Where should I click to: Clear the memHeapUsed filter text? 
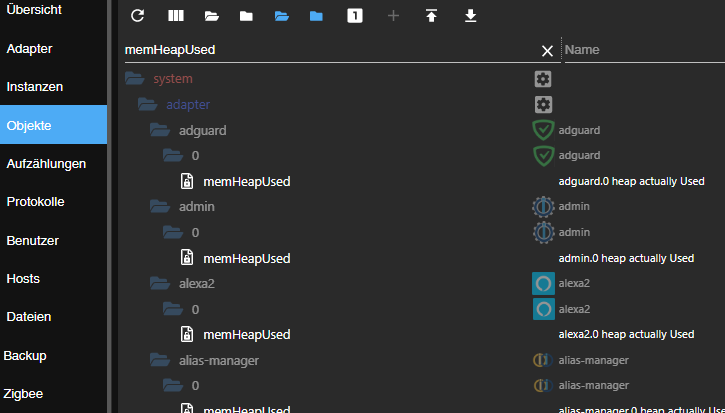click(547, 50)
